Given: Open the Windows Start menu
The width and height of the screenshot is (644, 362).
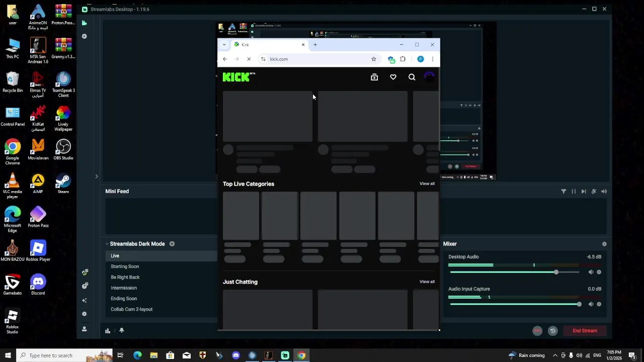Looking at the screenshot, I should tap(8, 355).
